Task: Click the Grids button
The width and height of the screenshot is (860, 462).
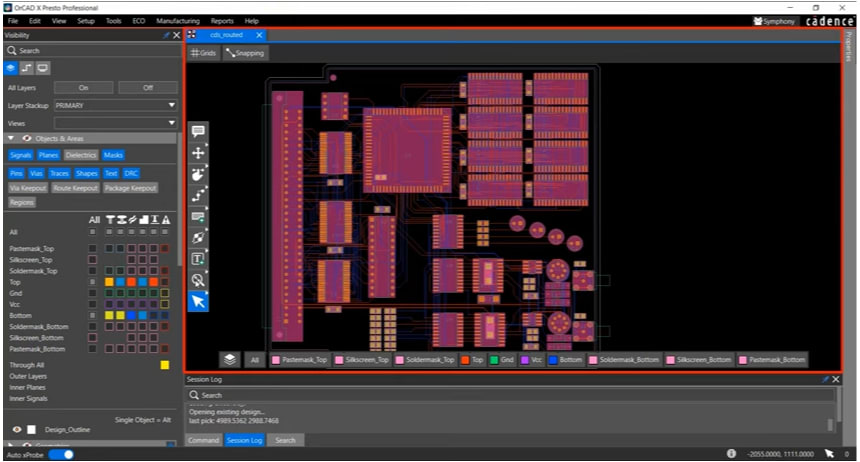Action: 203,53
